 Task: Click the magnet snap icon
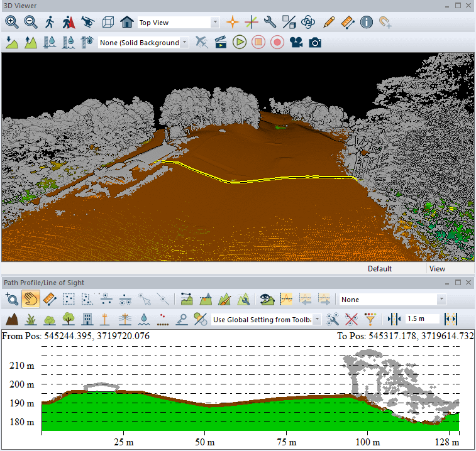tap(385, 23)
